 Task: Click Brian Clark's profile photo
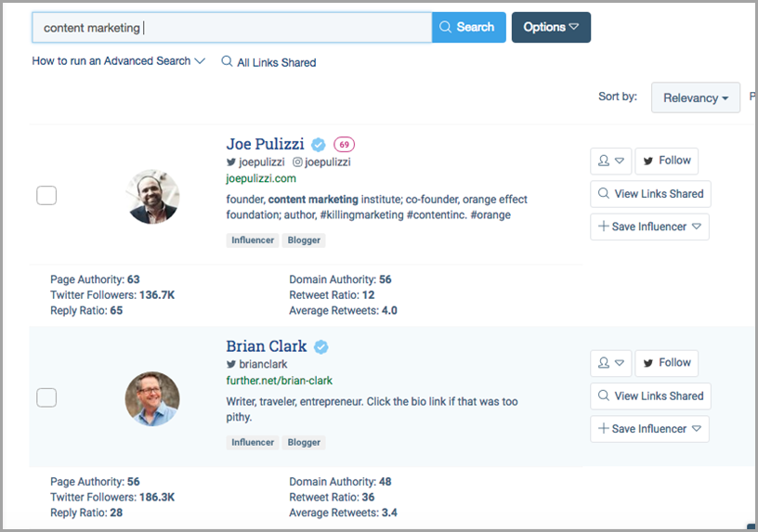pyautogui.click(x=152, y=398)
